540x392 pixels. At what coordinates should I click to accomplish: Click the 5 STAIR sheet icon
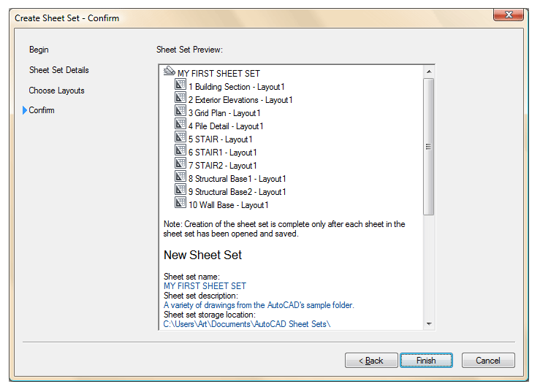[x=180, y=138]
